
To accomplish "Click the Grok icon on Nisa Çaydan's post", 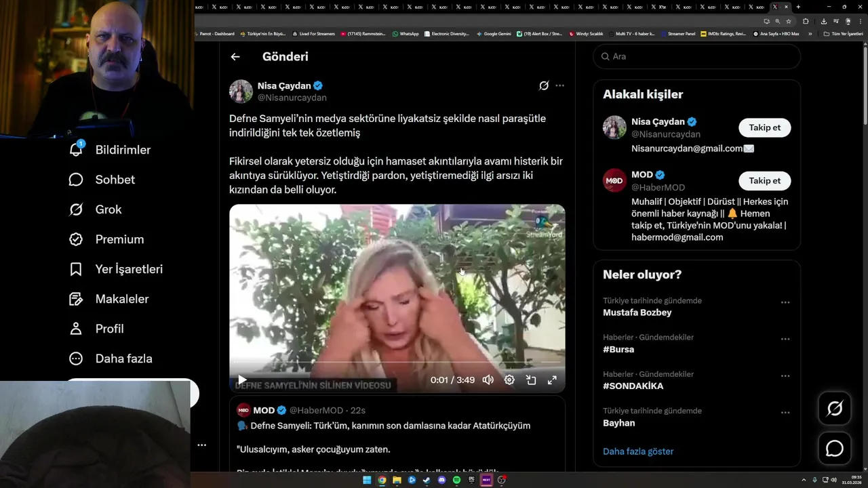I will (544, 85).
